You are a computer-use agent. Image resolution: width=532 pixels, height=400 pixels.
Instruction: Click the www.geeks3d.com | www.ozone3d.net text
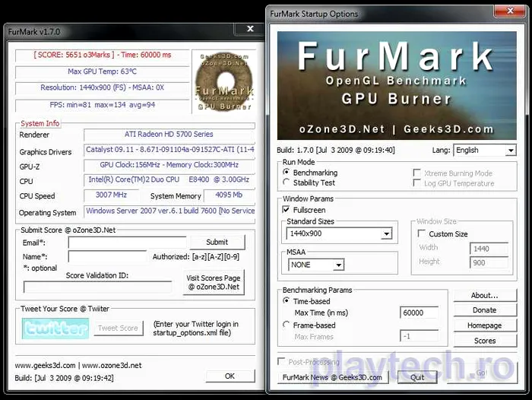click(78, 365)
